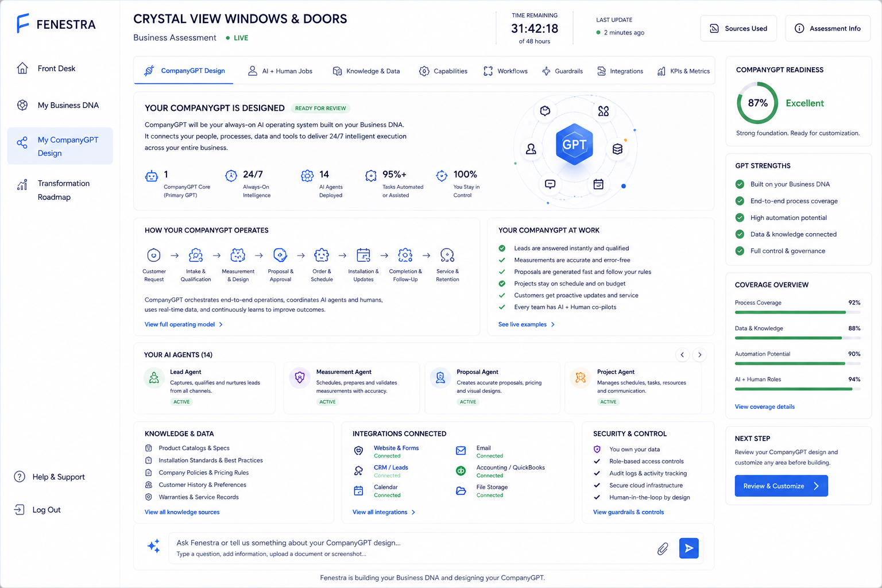Click the AI + Human Roles progress bar
The image size is (882, 588).
pyautogui.click(x=798, y=389)
